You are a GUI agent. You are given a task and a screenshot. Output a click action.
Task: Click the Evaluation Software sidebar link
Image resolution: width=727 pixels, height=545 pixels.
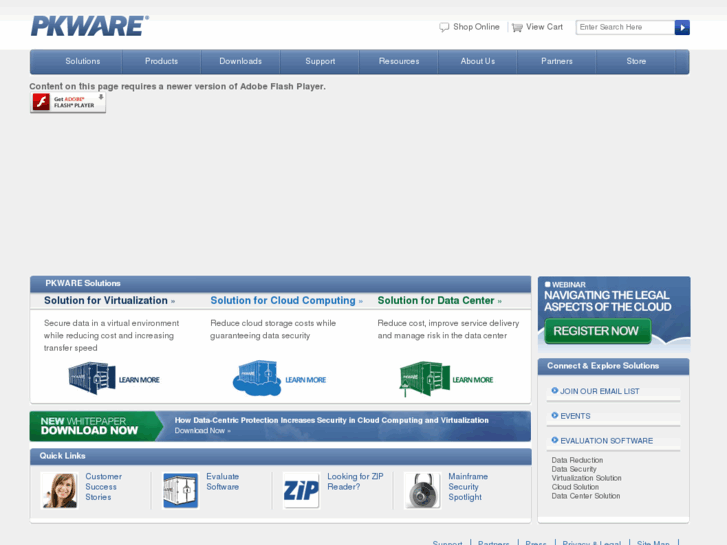pyautogui.click(x=606, y=441)
